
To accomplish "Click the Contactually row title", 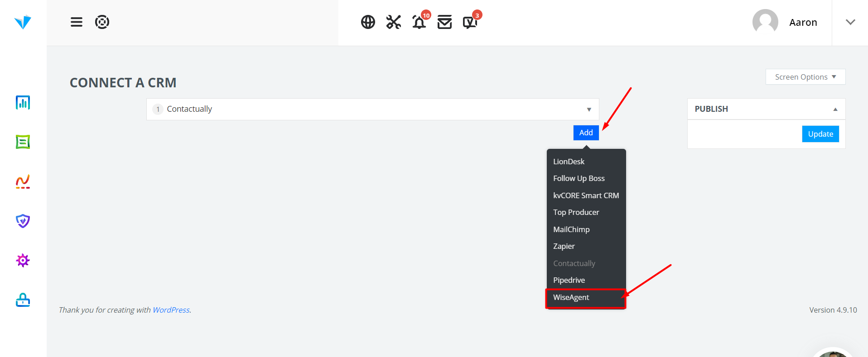I will (189, 109).
